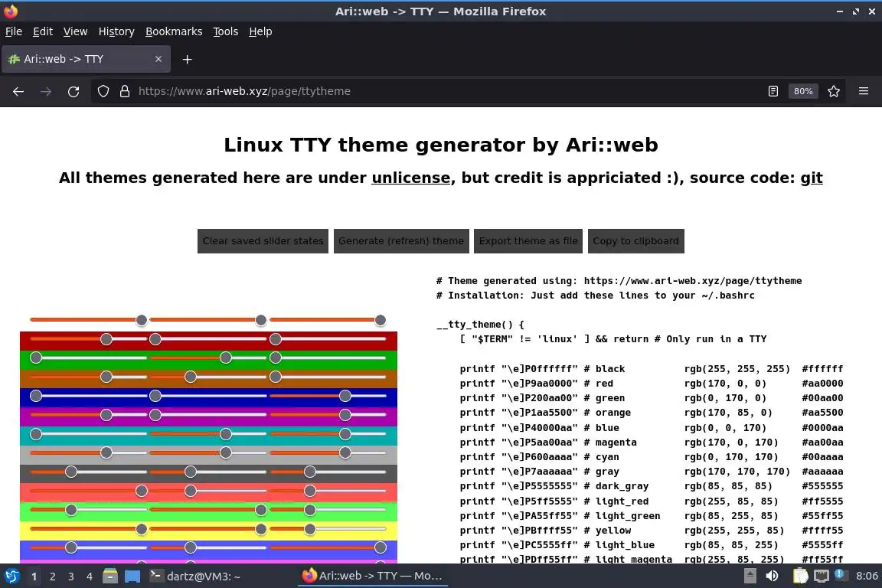This screenshot has height=588, width=882.
Task: Click the green channel slider on cyan row
Action: [207, 434]
